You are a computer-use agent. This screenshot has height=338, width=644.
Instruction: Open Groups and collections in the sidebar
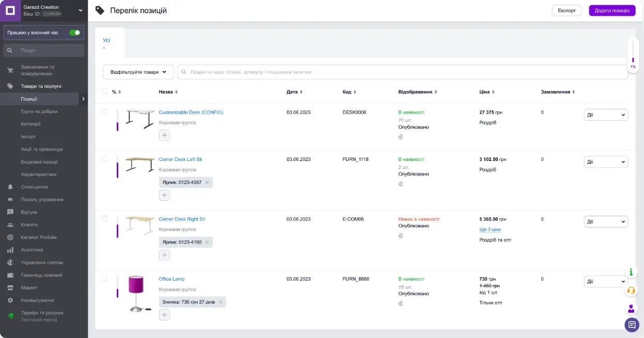point(39,111)
